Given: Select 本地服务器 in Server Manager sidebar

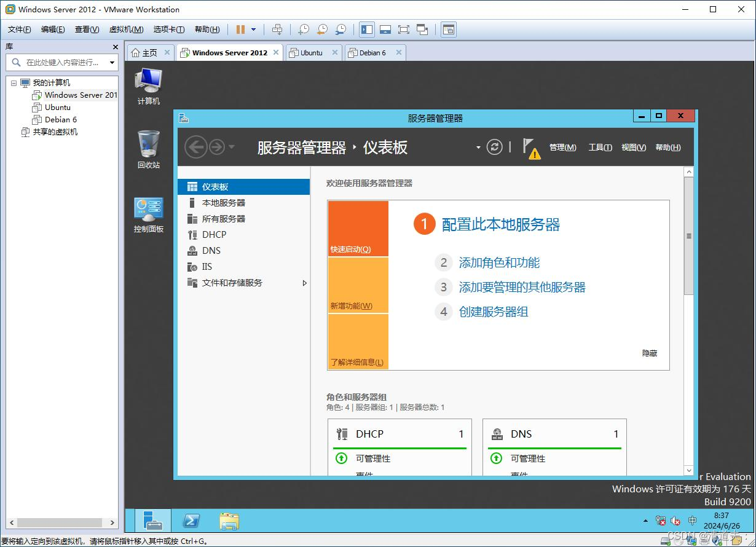Looking at the screenshot, I should pos(243,203).
